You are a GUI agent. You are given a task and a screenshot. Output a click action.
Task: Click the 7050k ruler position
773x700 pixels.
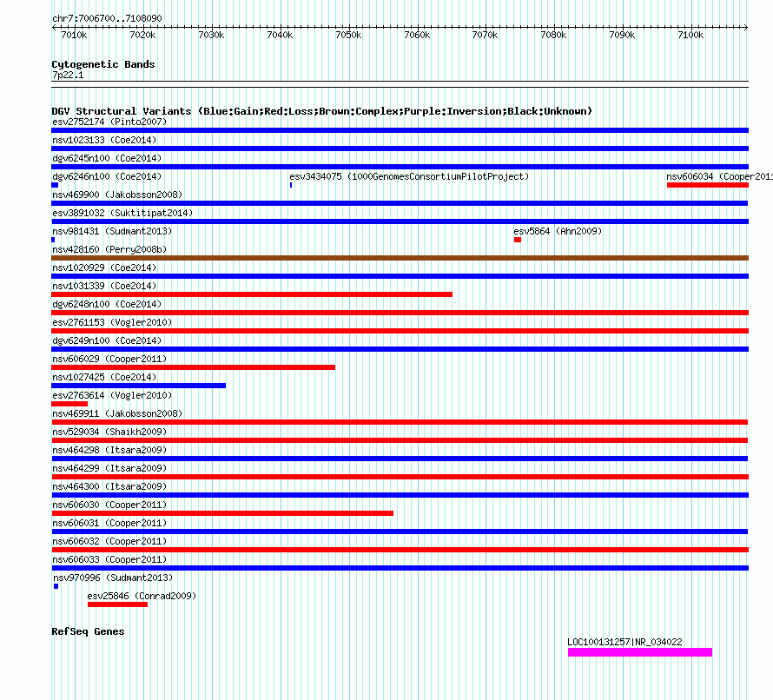click(348, 35)
